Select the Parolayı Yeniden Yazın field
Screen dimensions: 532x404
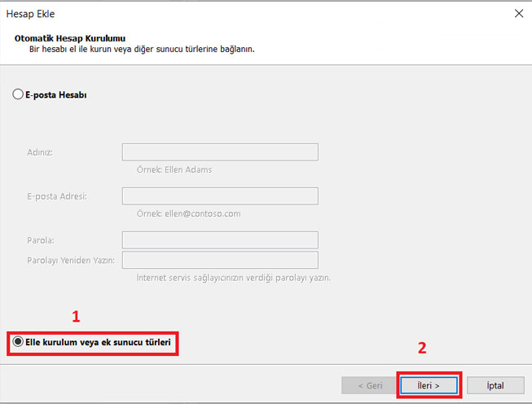(219, 260)
